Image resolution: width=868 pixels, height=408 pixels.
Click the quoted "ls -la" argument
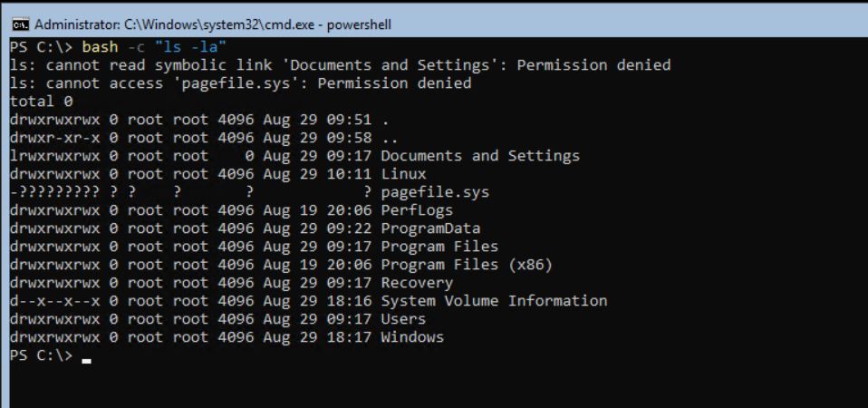pyautogui.click(x=190, y=47)
